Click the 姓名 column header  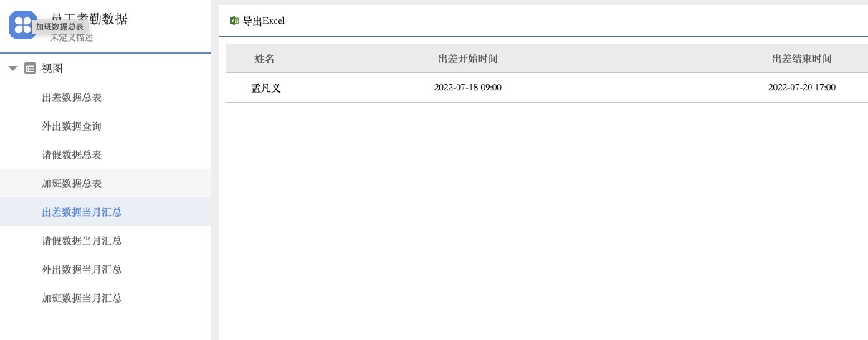[265, 59]
